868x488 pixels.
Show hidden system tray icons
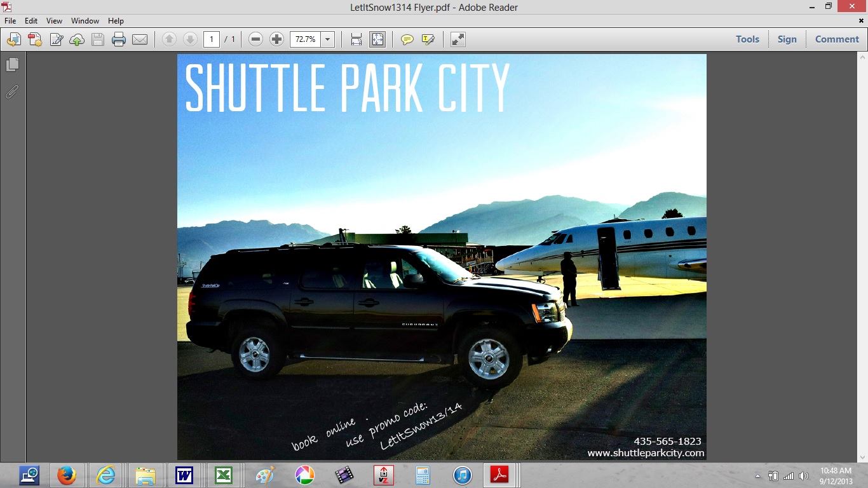click(x=757, y=476)
